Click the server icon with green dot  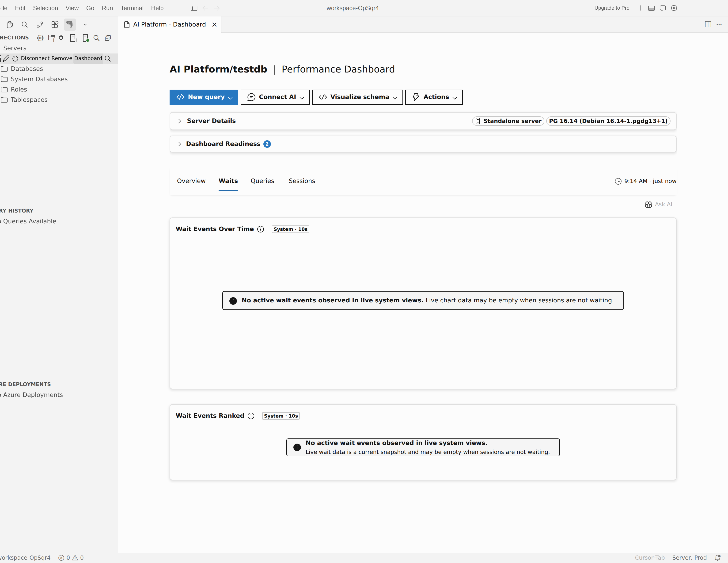(86, 38)
